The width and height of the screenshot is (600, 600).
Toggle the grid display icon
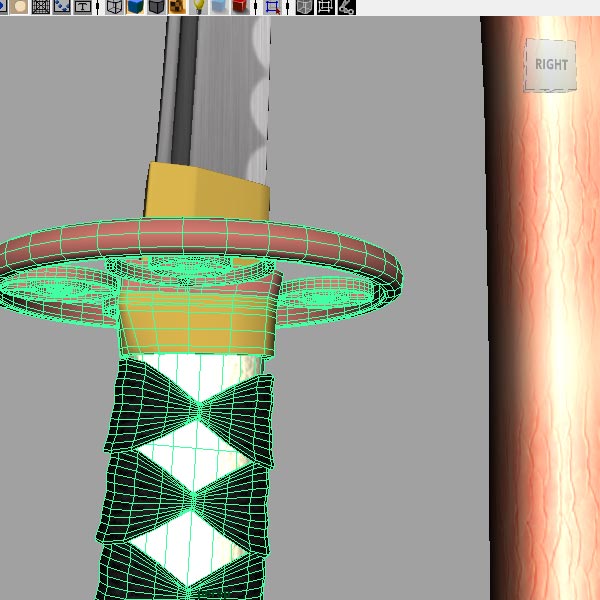tap(41, 7)
